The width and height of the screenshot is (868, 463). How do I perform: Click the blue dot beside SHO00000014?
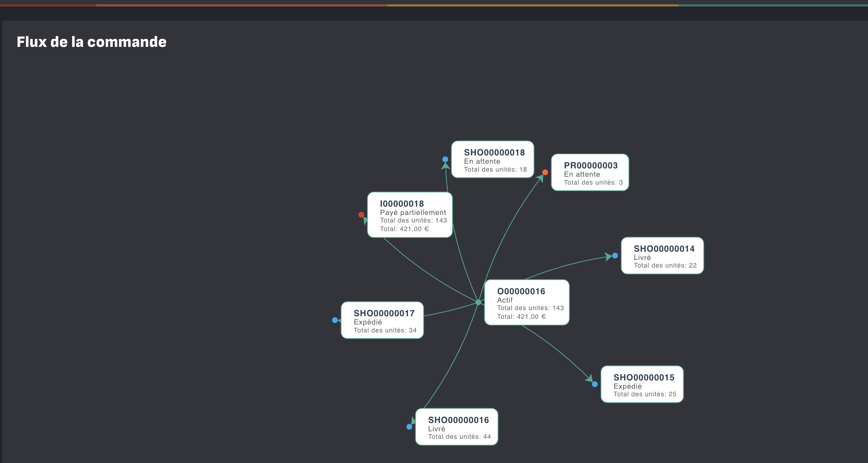(615, 256)
